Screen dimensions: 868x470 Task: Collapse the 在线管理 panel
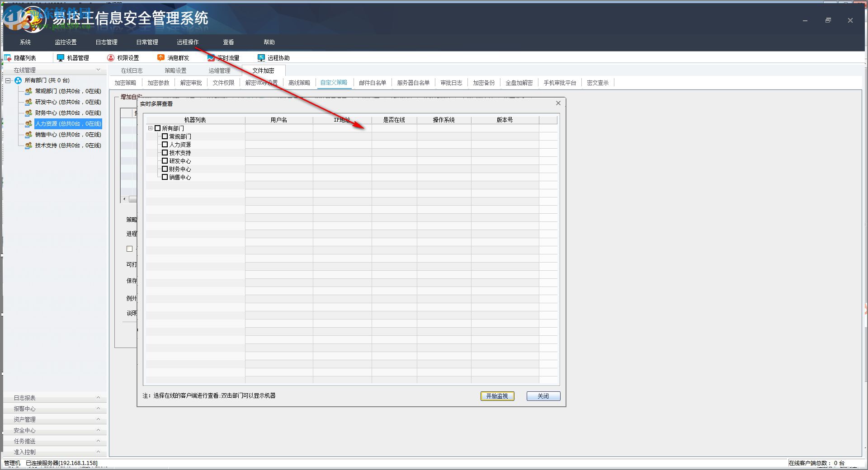(98, 70)
